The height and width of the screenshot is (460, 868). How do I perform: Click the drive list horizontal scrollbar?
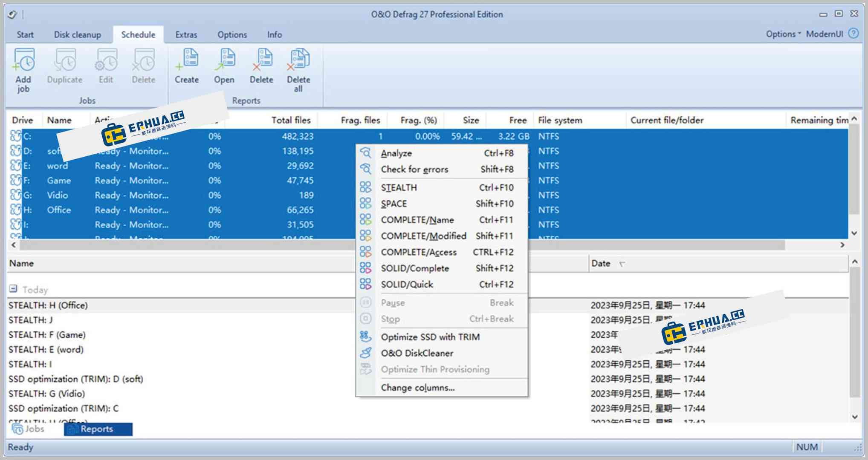click(402, 245)
